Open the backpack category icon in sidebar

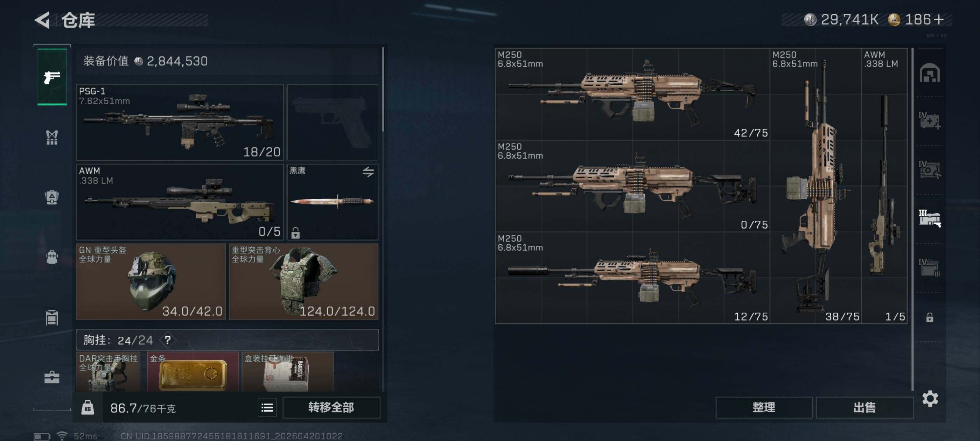point(52,257)
